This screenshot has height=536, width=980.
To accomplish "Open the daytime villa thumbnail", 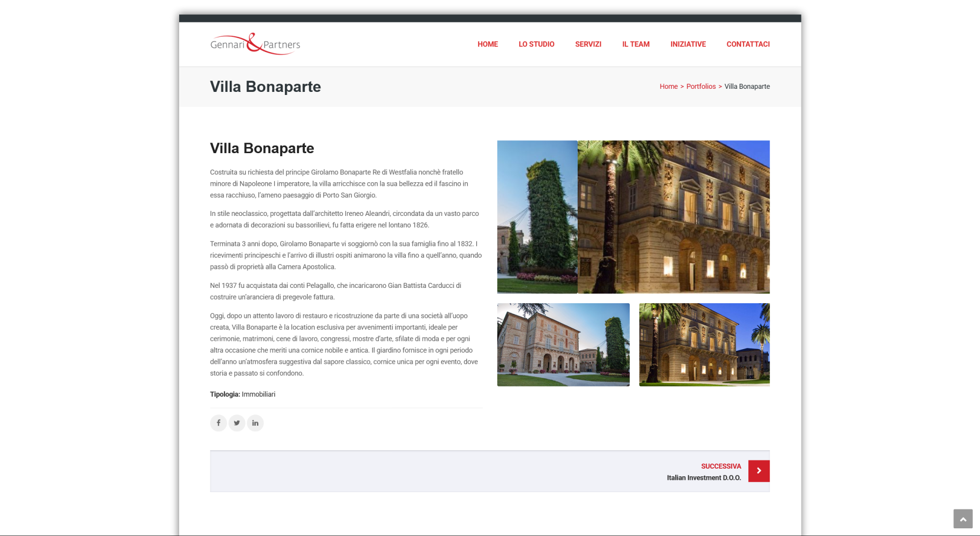I will pyautogui.click(x=563, y=345).
